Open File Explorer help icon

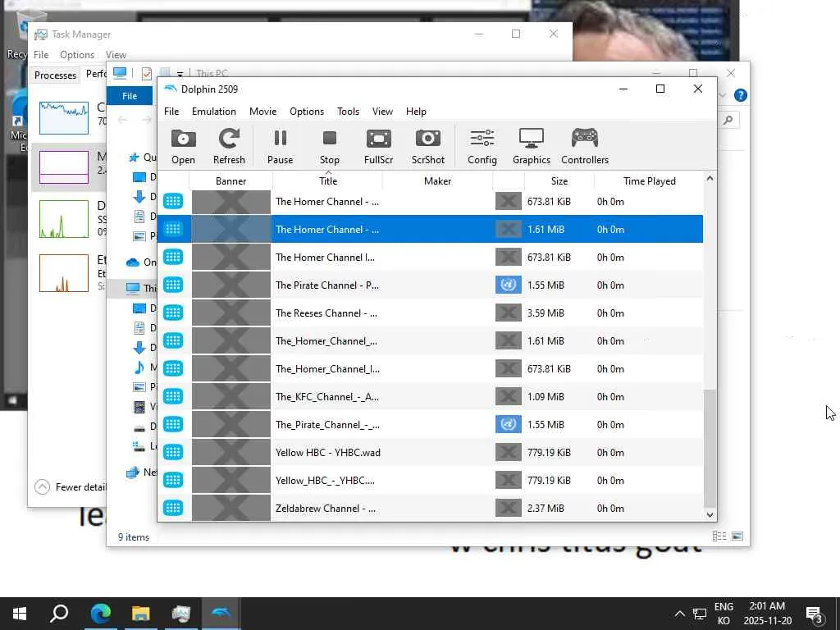741,95
